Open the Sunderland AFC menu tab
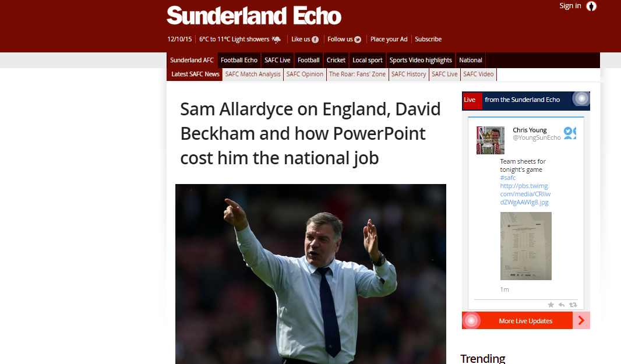 192,60
